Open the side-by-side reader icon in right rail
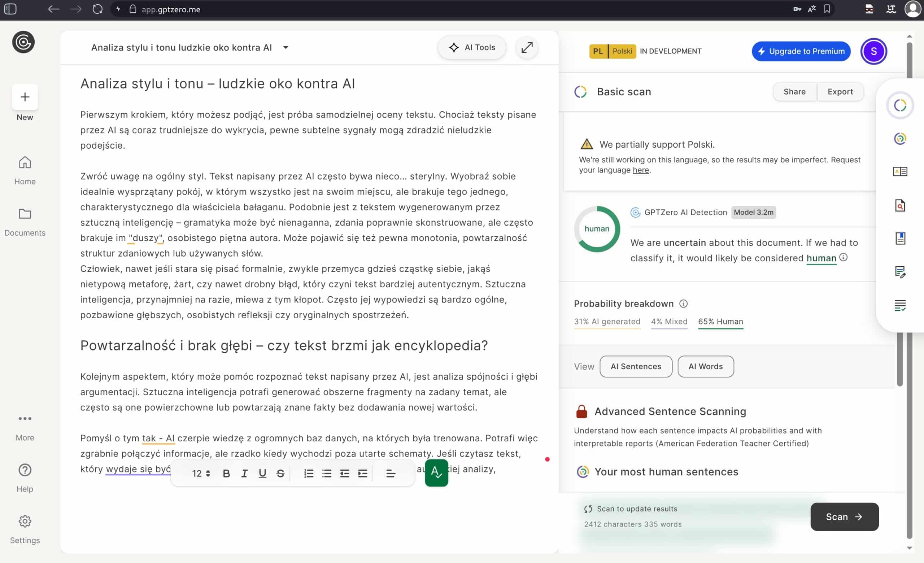Image resolution: width=924 pixels, height=563 pixels. [x=900, y=172]
